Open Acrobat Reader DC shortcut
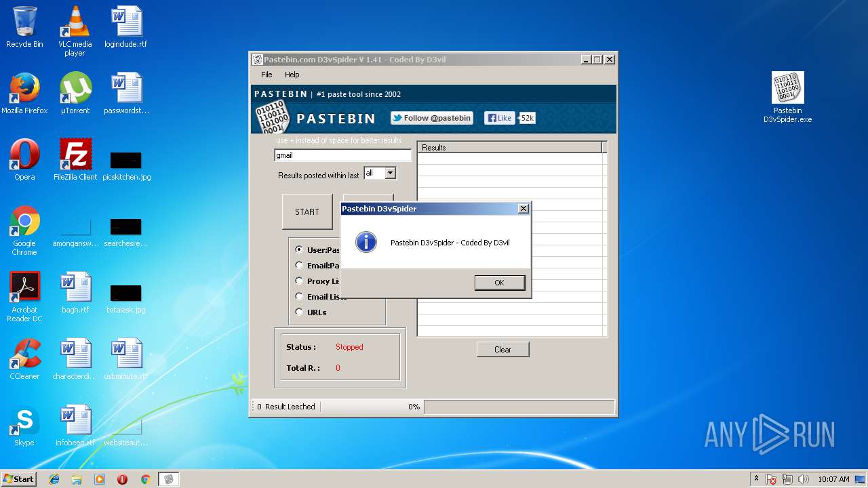The width and height of the screenshot is (868, 488). 24,297
